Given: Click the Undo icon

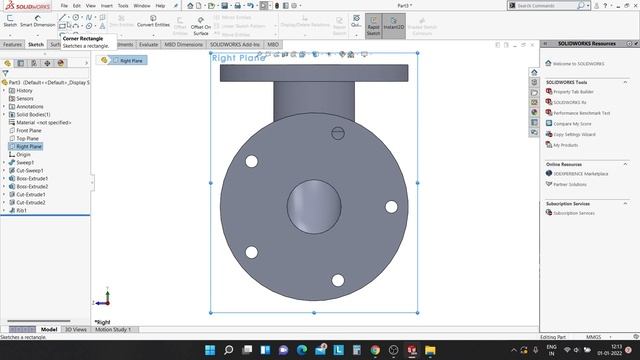Looking at the screenshot, I should coord(250,6).
